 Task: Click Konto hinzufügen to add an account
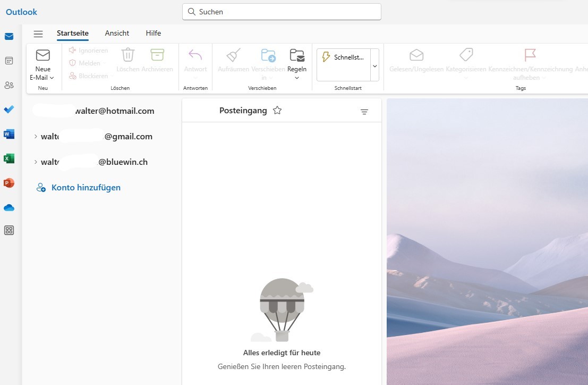click(86, 187)
